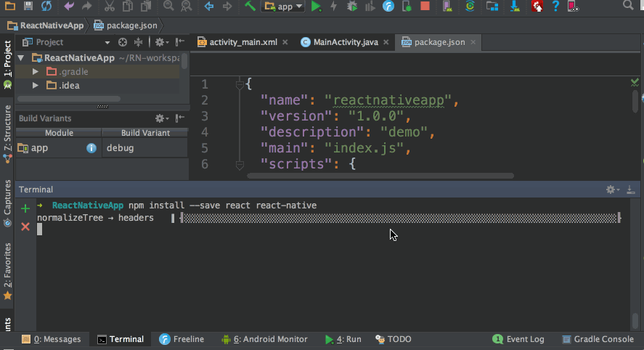Click the search magnifier at the top right
This screenshot has height=350, width=644.
(627, 6)
